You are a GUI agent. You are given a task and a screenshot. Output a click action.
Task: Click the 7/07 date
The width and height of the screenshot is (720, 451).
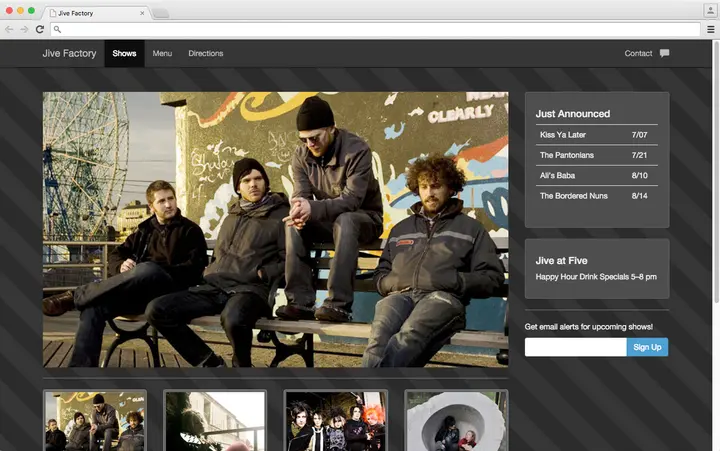coord(639,135)
